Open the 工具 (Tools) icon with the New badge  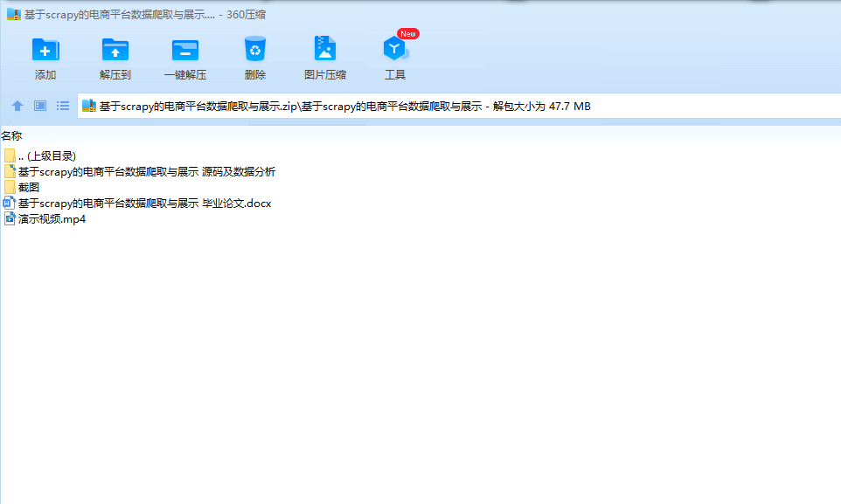tap(396, 49)
